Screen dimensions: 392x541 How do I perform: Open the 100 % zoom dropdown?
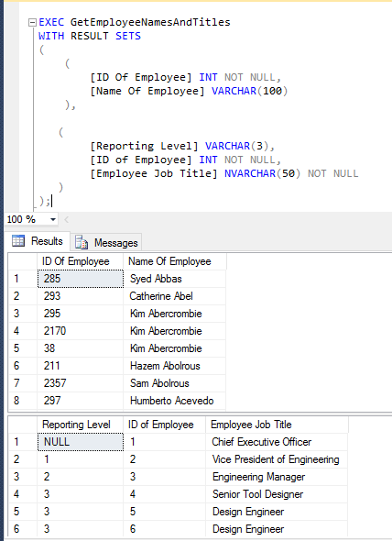click(x=53, y=219)
